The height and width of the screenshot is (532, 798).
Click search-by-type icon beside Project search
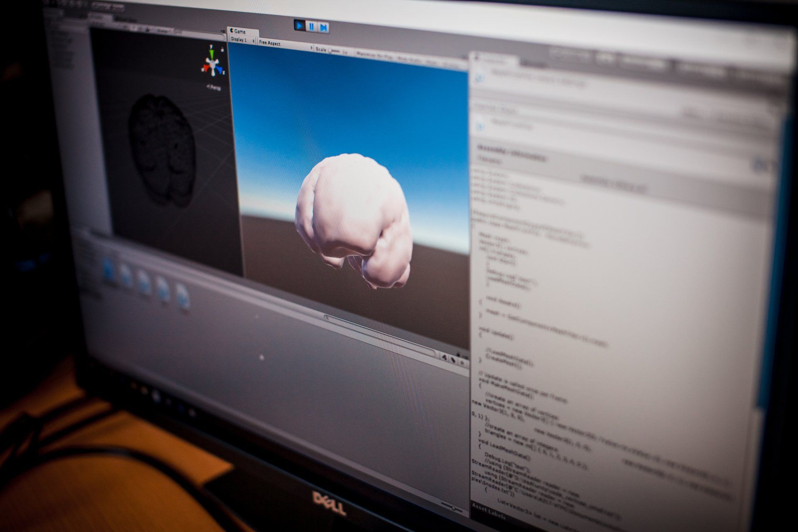pos(444,357)
